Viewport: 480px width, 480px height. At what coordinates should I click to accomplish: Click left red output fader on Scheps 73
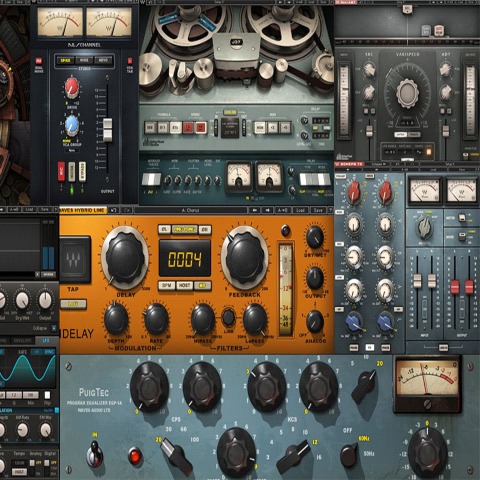(x=455, y=287)
